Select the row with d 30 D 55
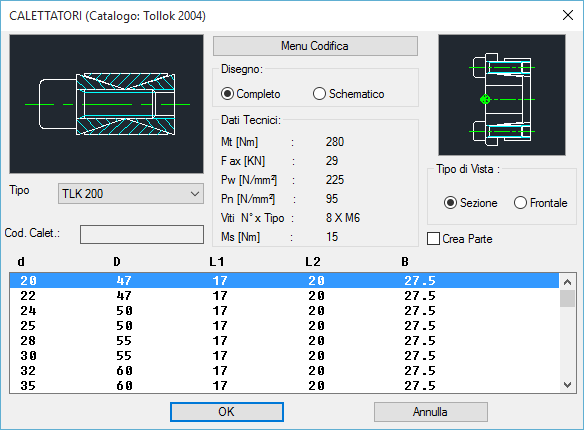 click(285, 356)
